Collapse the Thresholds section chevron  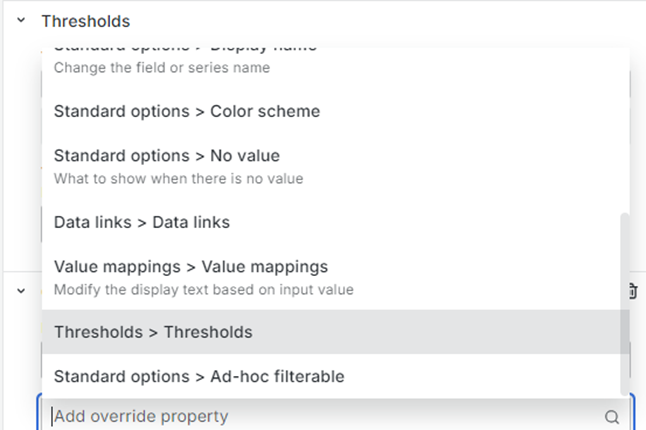[x=21, y=20]
